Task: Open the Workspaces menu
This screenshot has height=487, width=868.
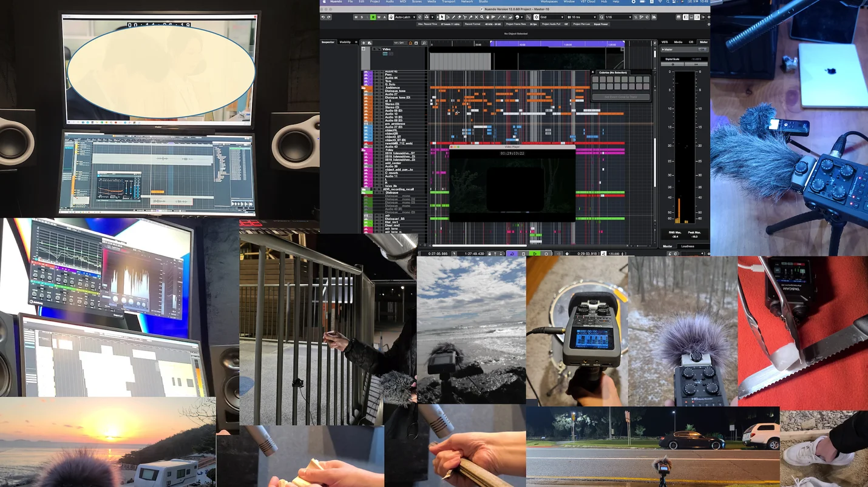Action: pyautogui.click(x=549, y=2)
